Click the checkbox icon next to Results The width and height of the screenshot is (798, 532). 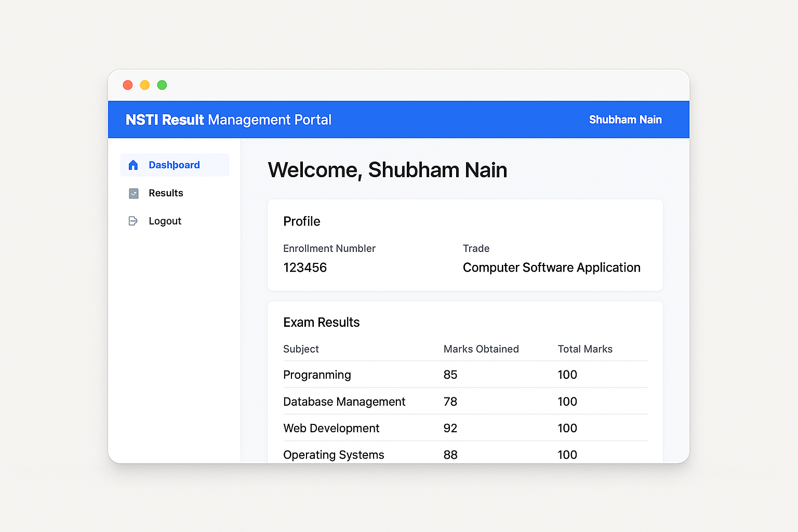tap(134, 193)
